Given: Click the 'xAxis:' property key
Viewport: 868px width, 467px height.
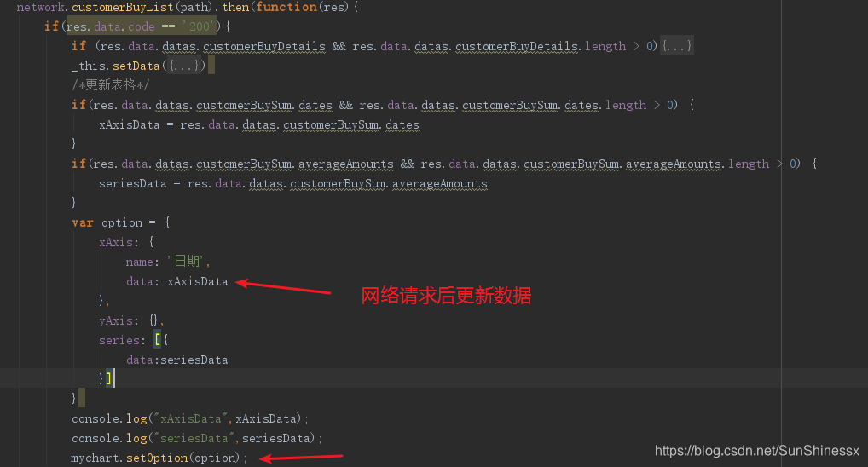Looking at the screenshot, I should [x=119, y=242].
